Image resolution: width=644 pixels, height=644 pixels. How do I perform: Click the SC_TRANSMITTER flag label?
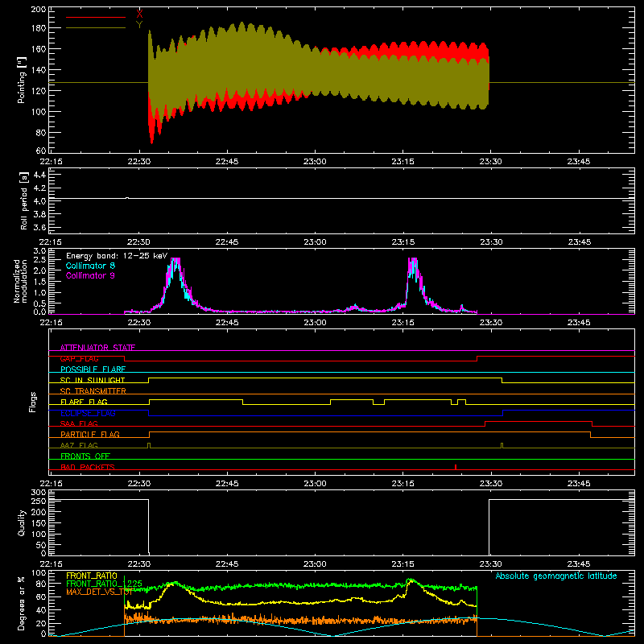point(93,391)
